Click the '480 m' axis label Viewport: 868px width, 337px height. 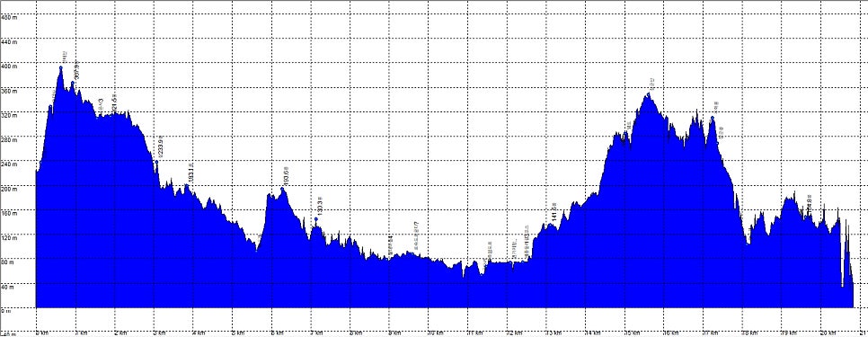click(x=9, y=18)
